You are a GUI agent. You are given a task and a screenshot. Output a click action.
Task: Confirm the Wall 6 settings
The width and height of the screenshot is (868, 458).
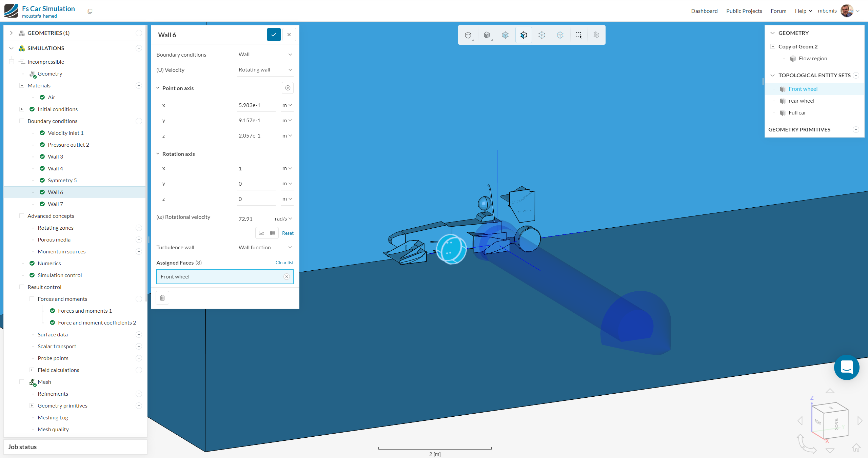point(274,35)
